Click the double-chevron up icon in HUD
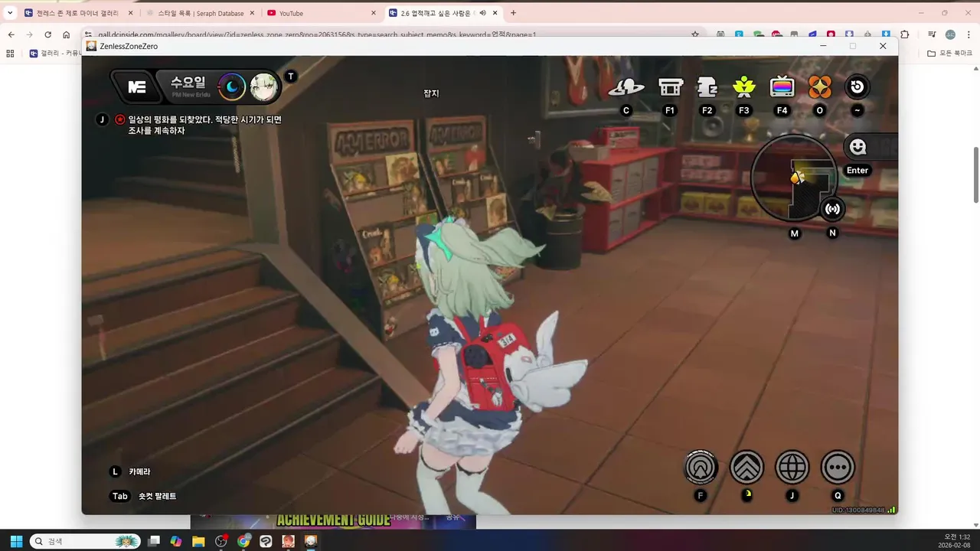This screenshot has width=980, height=551. tap(746, 467)
